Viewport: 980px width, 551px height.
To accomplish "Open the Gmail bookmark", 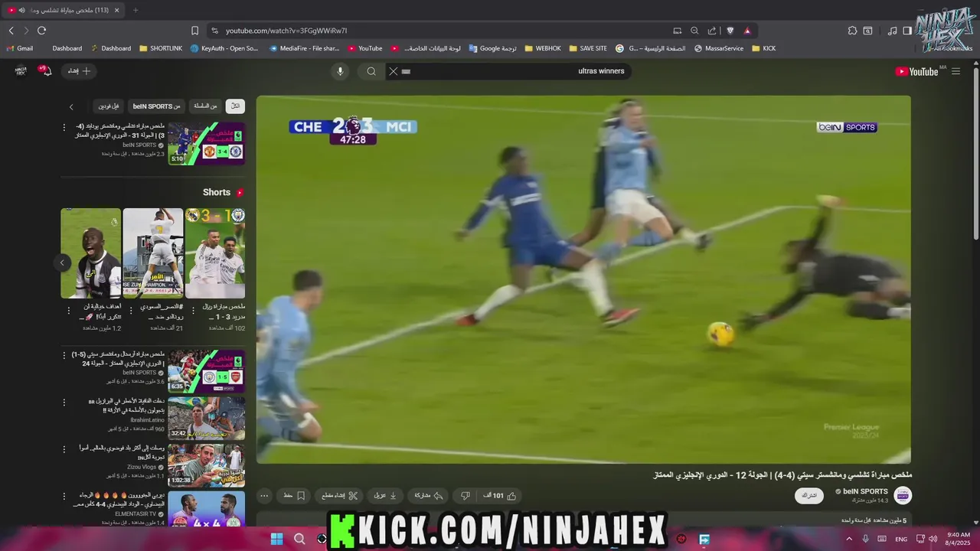I will click(19, 48).
